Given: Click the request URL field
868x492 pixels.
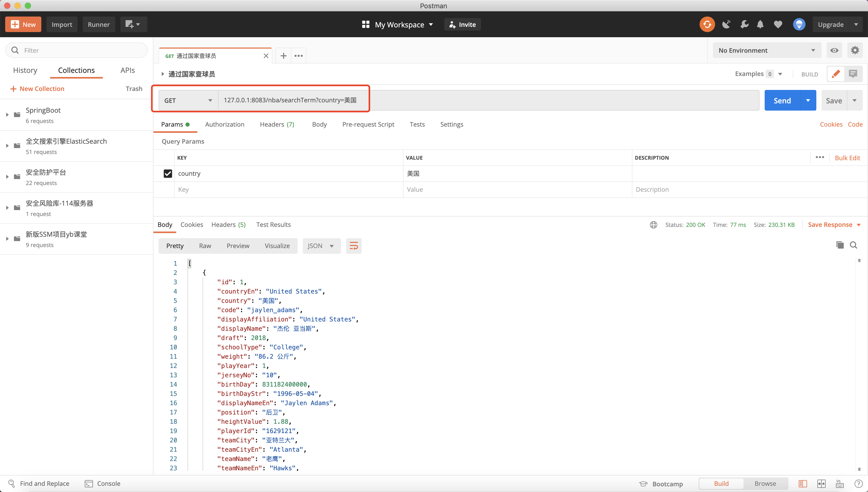Looking at the screenshot, I should [488, 100].
